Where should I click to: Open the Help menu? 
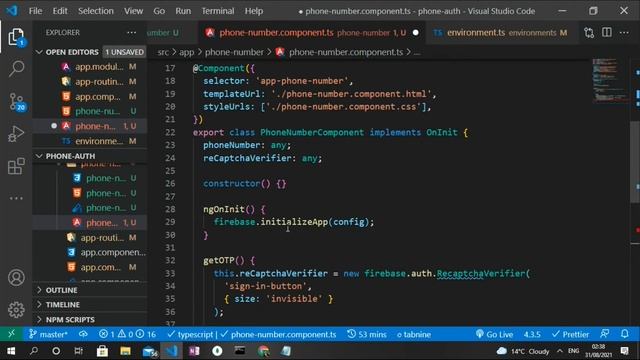coord(254,11)
